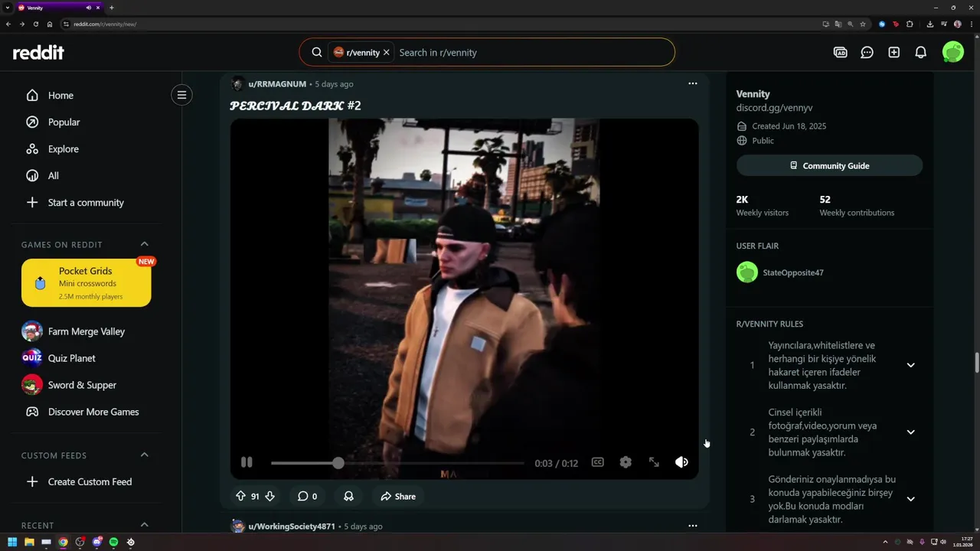980x551 pixels.
Task: Open the Reddit logo homepage link
Action: point(38,52)
